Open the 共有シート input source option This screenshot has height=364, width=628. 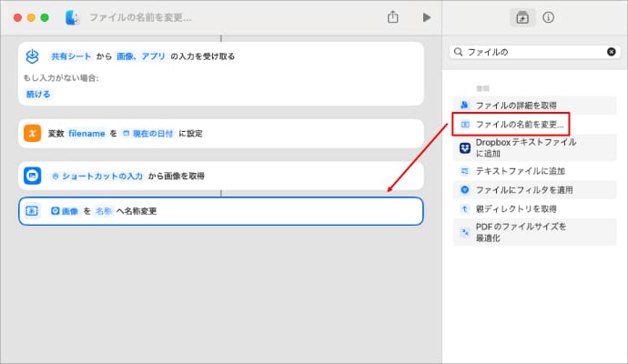tap(69, 56)
